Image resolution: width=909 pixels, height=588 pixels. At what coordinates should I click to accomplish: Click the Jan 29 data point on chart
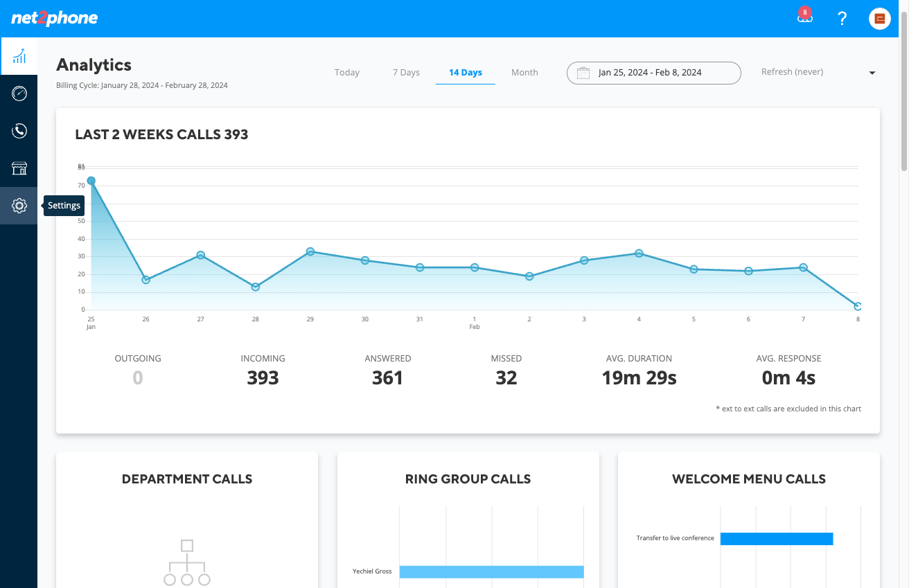310,251
